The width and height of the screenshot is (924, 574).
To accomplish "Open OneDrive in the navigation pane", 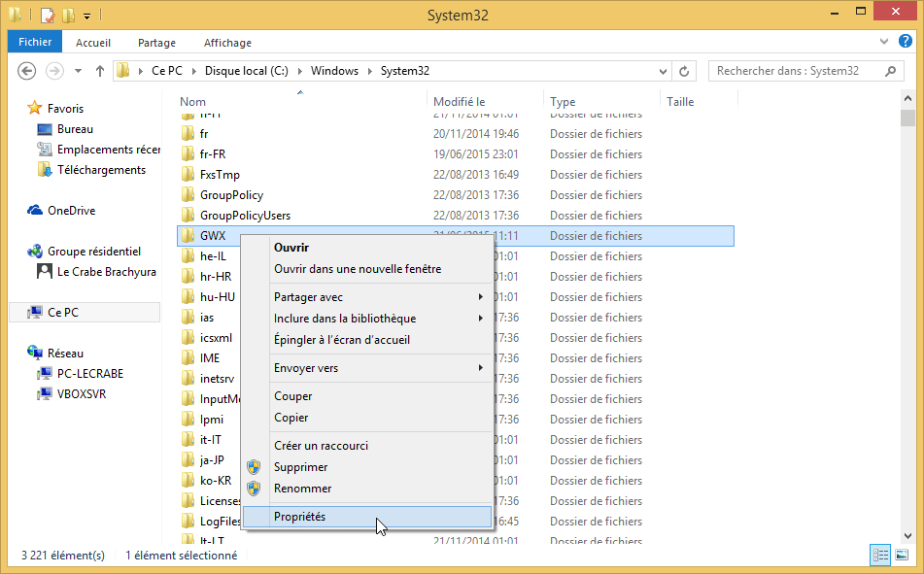I will tap(71, 211).
